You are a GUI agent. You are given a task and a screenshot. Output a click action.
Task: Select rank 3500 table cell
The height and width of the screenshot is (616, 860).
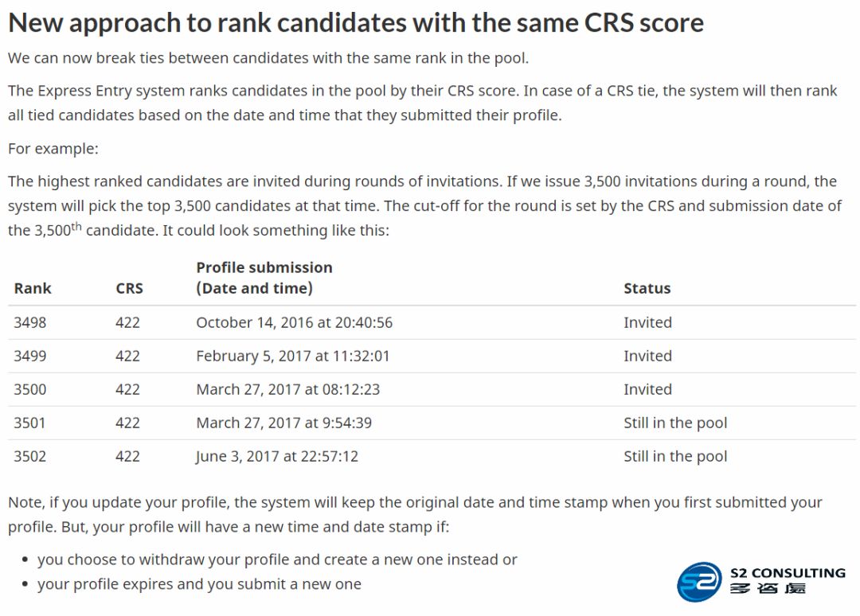30,389
